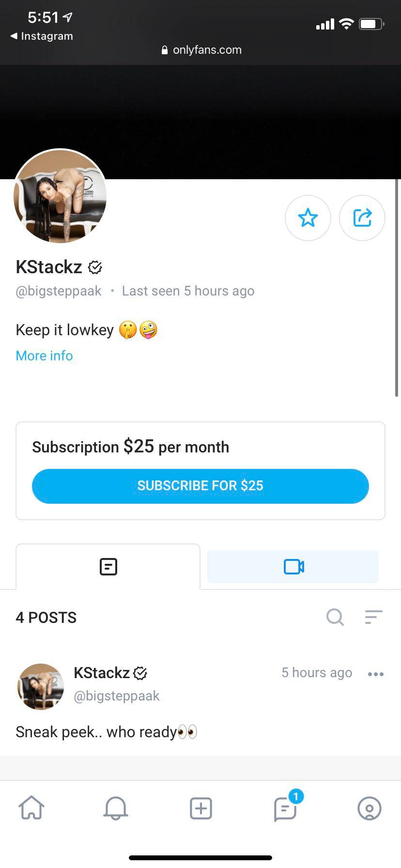
Task: Return to Instagram via back link
Action: point(42,36)
